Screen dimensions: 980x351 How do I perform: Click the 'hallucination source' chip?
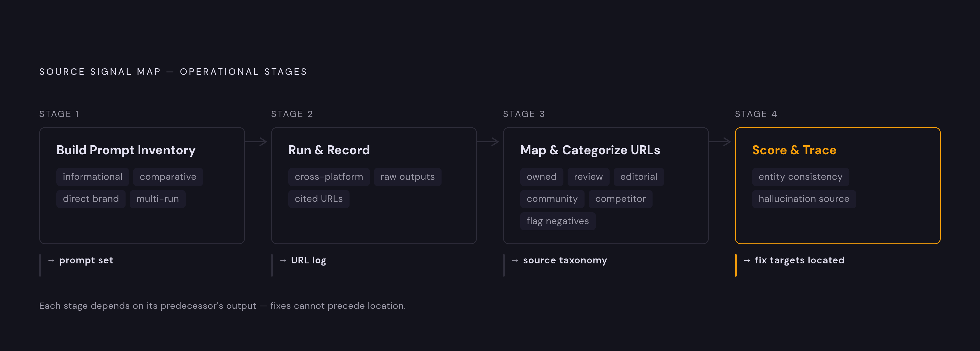click(804, 199)
